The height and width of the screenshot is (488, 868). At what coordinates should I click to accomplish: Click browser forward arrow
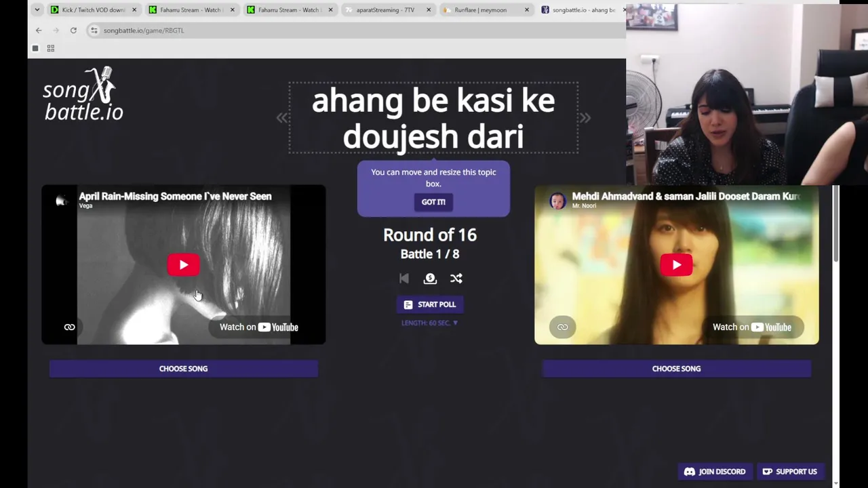click(56, 30)
